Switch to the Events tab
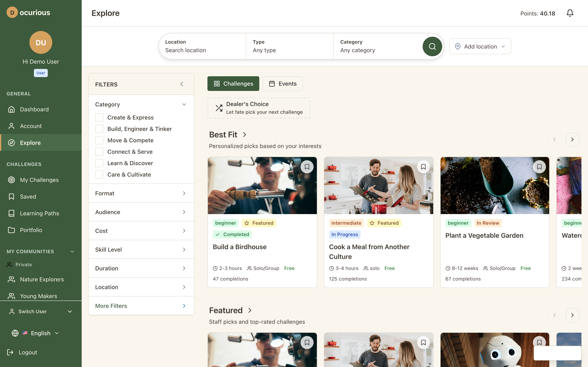Viewport: 588px width, 367px height. [283, 84]
